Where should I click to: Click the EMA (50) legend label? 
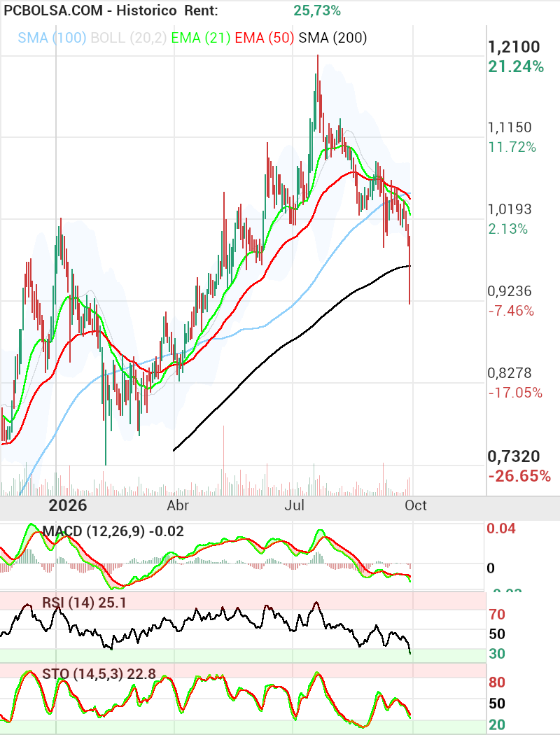(265, 38)
